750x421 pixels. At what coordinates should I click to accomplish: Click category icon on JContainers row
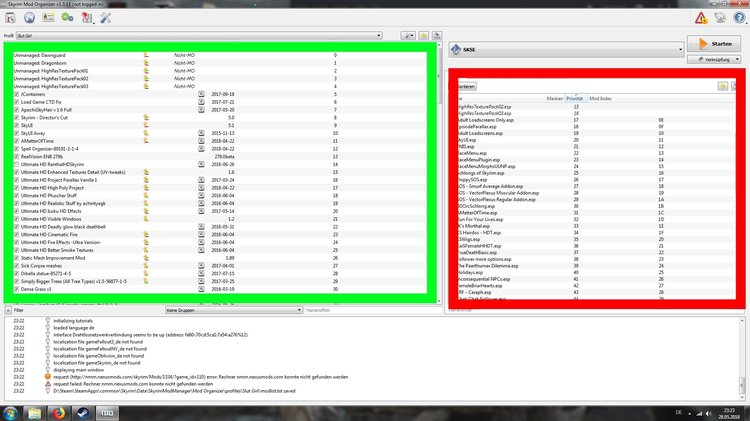[201, 94]
